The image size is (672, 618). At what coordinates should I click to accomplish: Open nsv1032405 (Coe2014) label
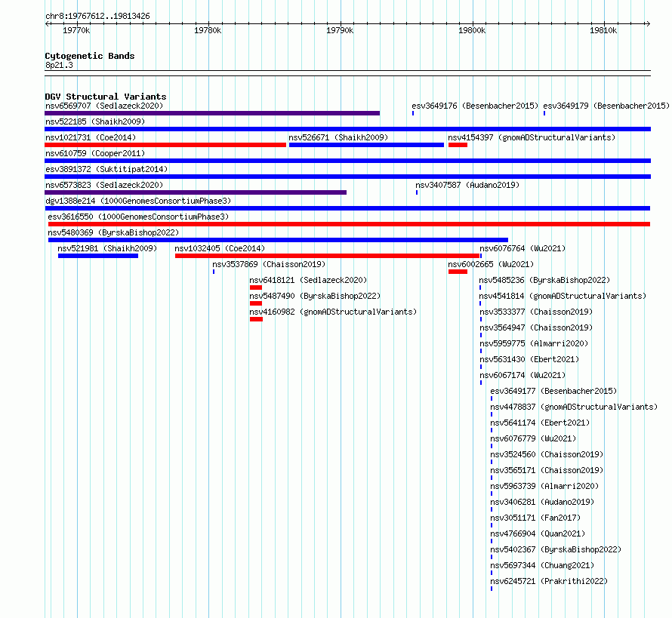(220, 248)
